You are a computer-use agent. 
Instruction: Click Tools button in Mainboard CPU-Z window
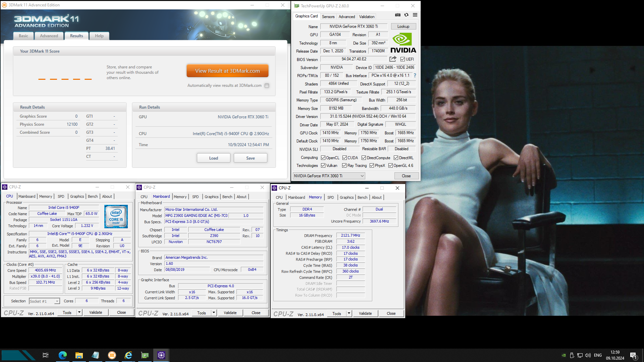point(202,313)
